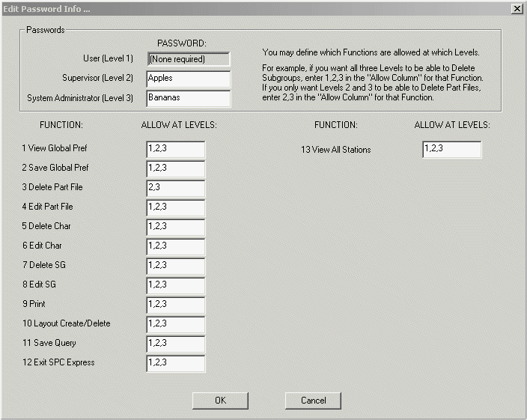Click the Save Global Pref levels field
This screenshot has width=527, height=420.
point(176,168)
